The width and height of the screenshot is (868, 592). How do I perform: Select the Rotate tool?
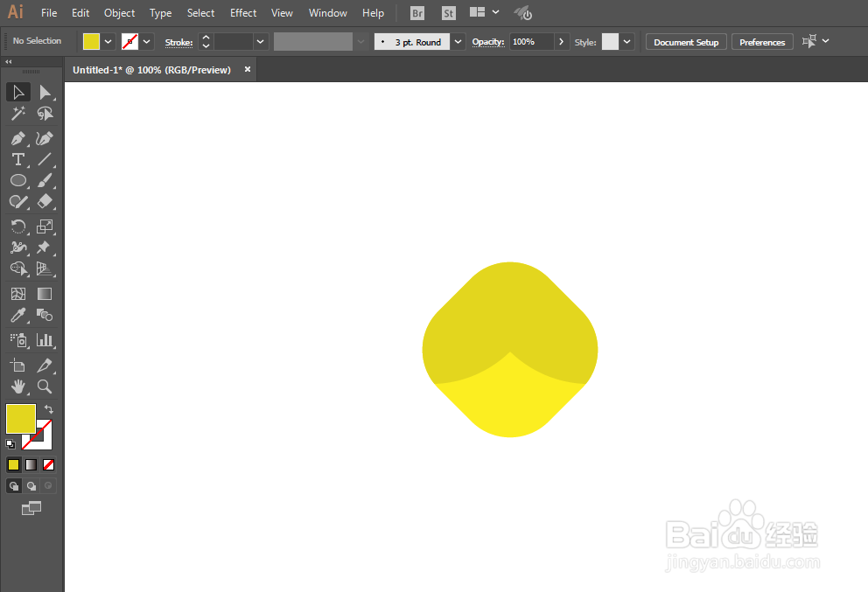coord(18,226)
